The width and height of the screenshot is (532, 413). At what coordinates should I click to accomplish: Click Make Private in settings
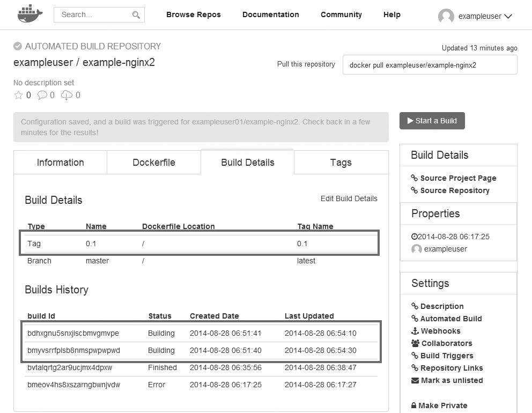[442, 405]
